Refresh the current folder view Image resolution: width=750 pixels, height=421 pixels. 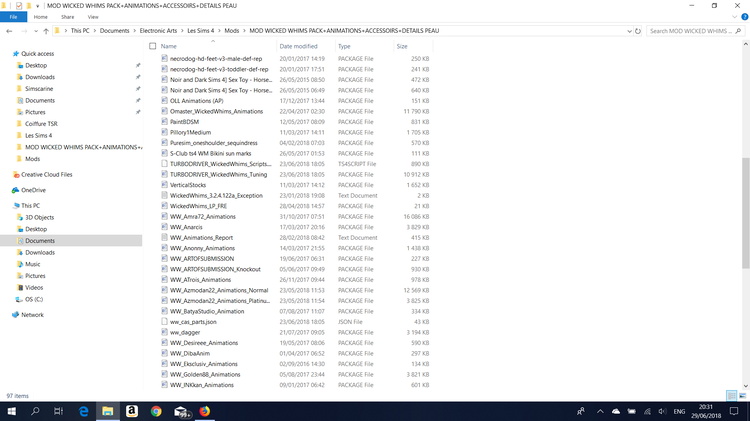[638, 31]
